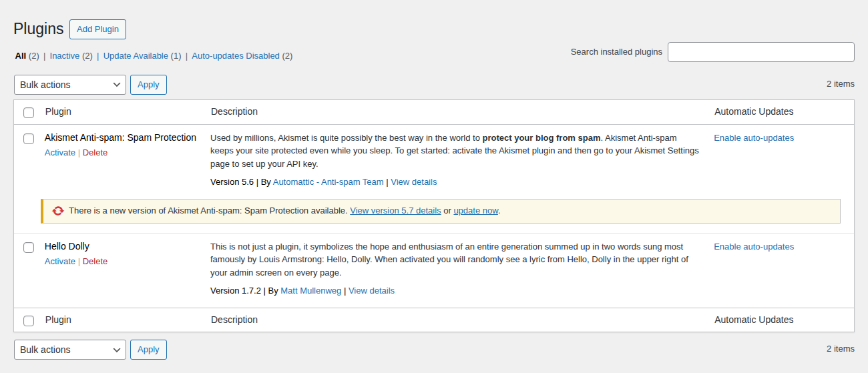Check the Hello Dolly plugin checkbox
Viewport: 868px width, 373px height.
coord(29,248)
